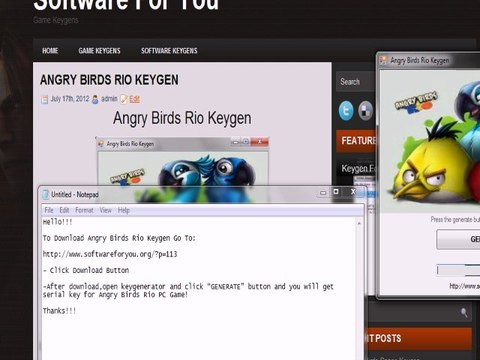
Task: Open the Notepad Format menu
Action: click(84, 210)
